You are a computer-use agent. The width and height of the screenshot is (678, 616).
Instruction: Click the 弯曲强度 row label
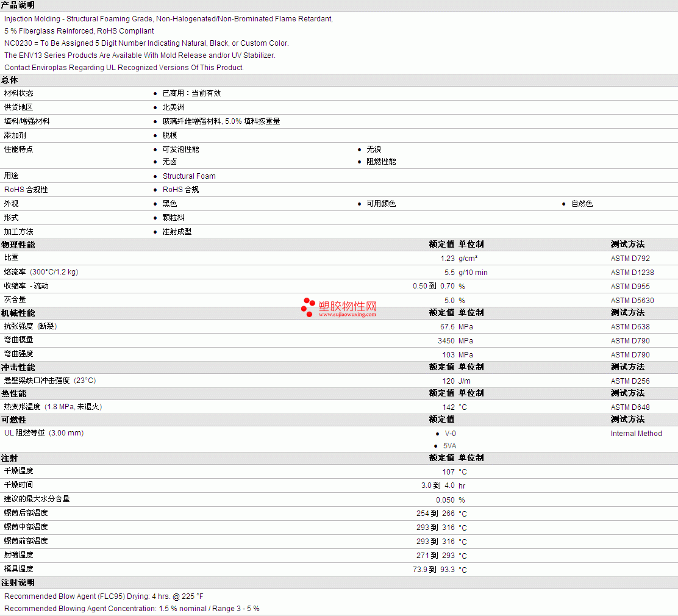click(18, 354)
